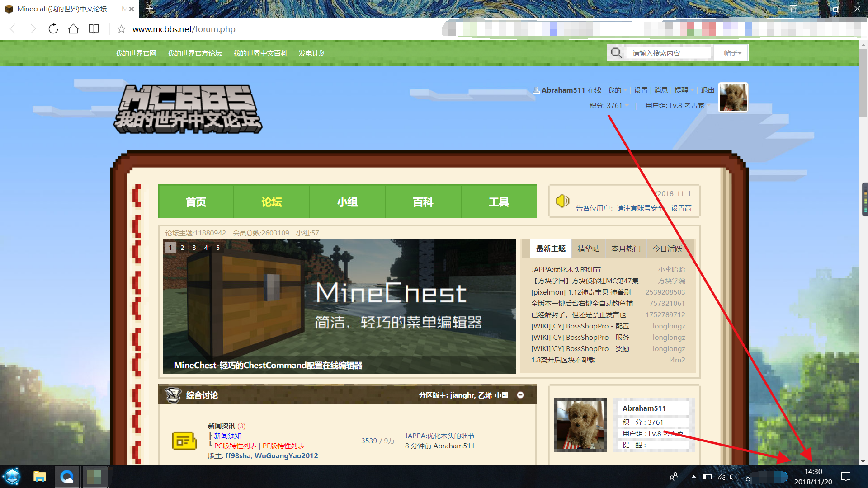Image resolution: width=868 pixels, height=488 pixels.
Task: Click the 退出 logout link
Action: click(x=708, y=90)
